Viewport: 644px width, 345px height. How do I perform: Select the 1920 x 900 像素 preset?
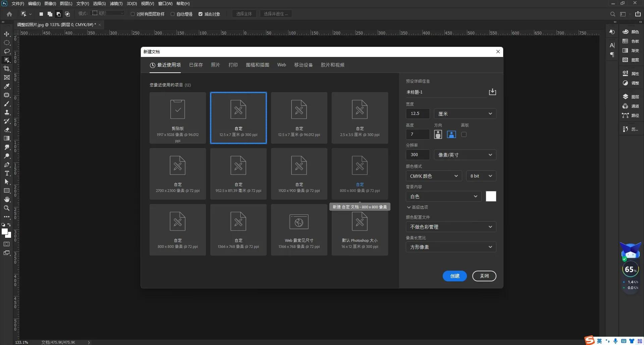[299, 174]
